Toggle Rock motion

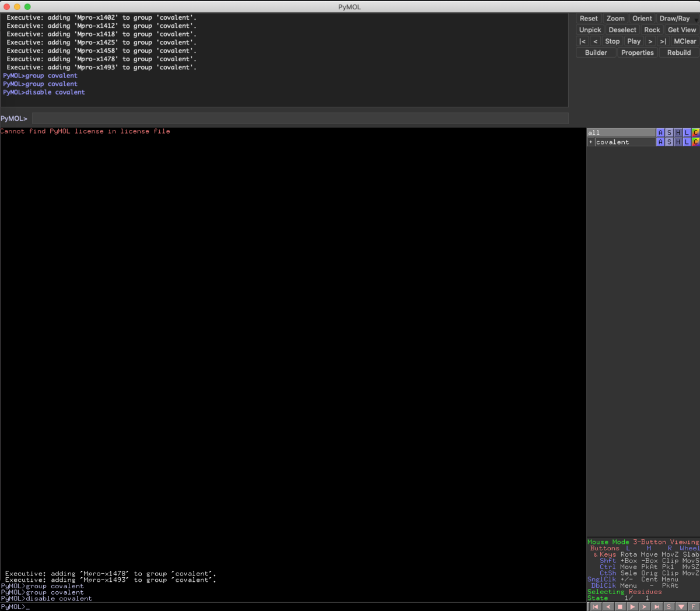[652, 30]
